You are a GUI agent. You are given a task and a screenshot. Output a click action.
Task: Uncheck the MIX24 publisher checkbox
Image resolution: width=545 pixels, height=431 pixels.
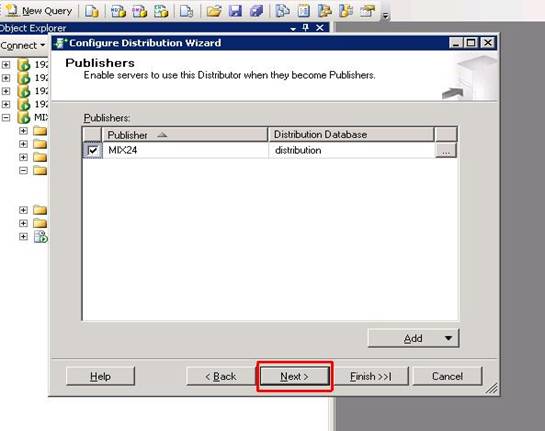(93, 151)
